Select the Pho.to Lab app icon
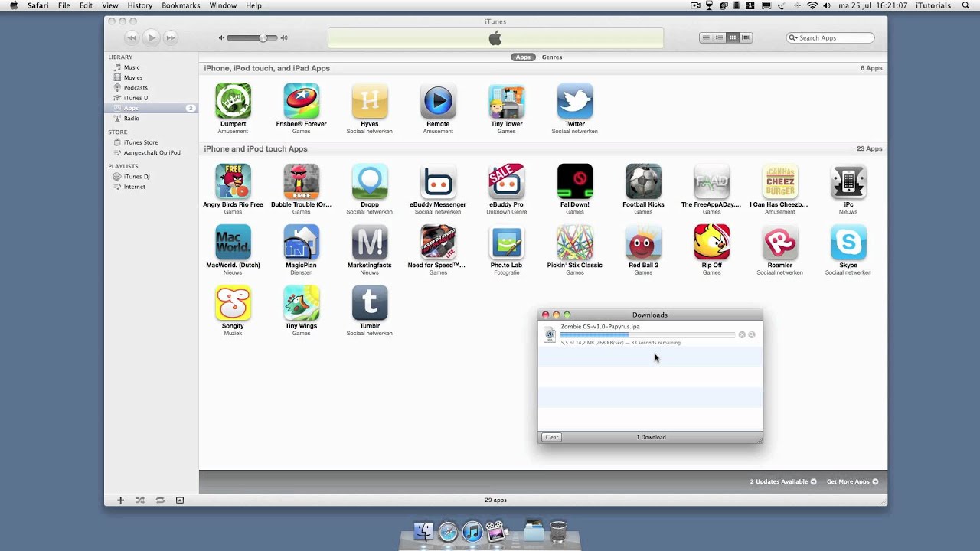This screenshot has width=980, height=551. pos(506,243)
